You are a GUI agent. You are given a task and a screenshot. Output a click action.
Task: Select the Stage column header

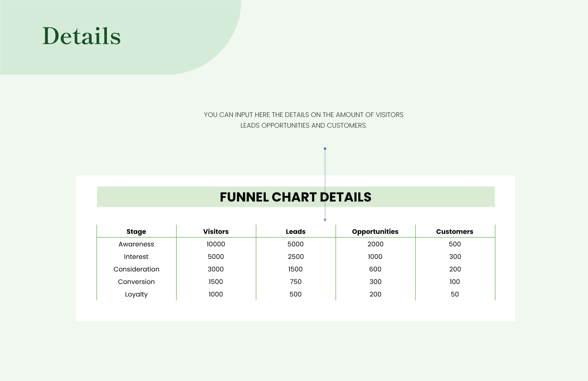[x=136, y=232]
